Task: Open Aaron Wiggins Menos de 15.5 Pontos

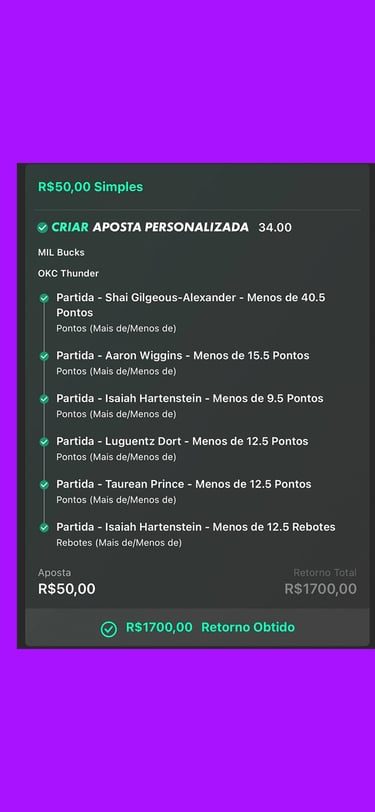Action: click(x=183, y=356)
